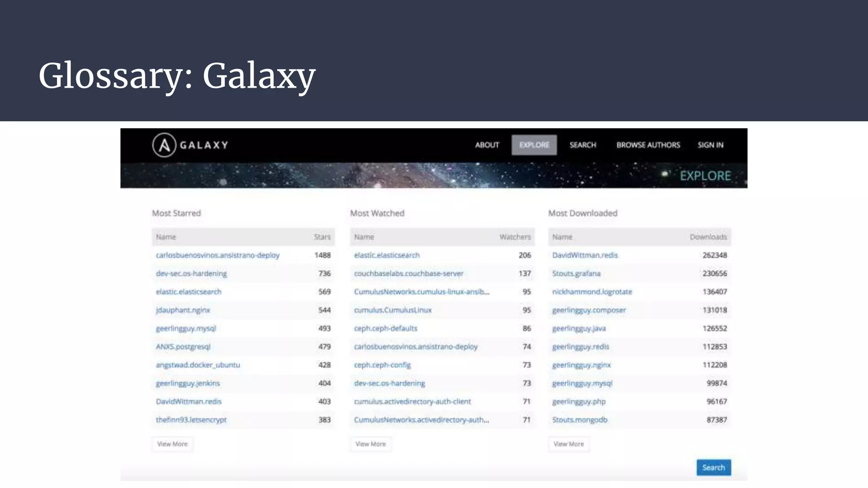868x488 pixels.
Task: Click Name header in Most Downloaded table
Action: click(562, 237)
